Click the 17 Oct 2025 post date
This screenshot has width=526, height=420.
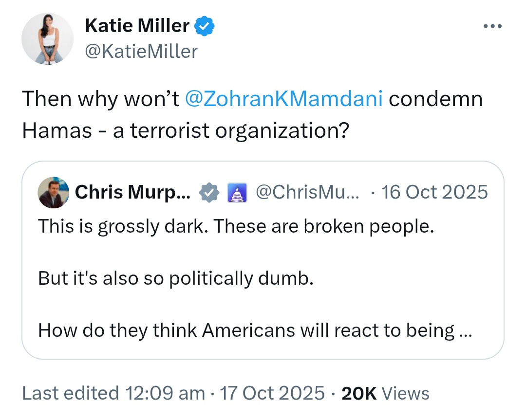(x=272, y=393)
